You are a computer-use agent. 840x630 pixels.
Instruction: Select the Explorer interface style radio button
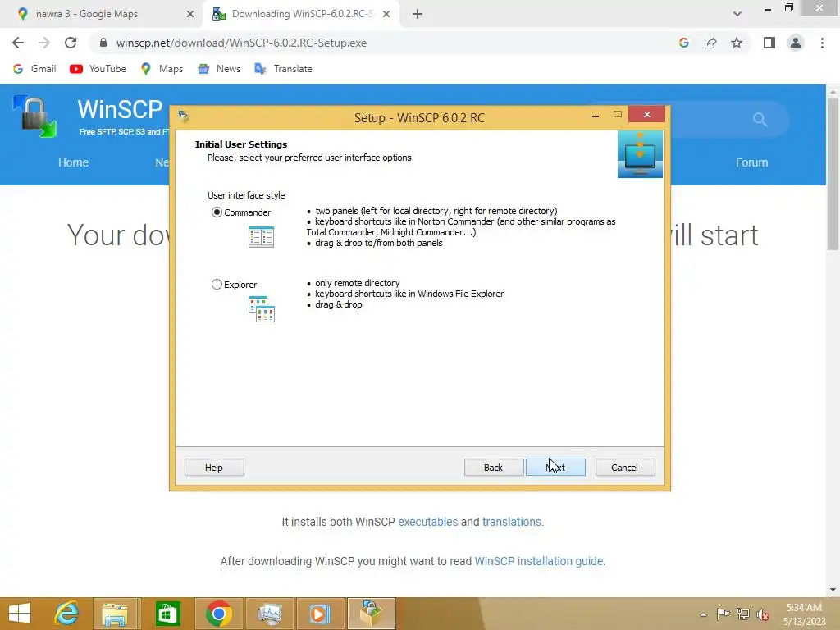[x=217, y=285]
